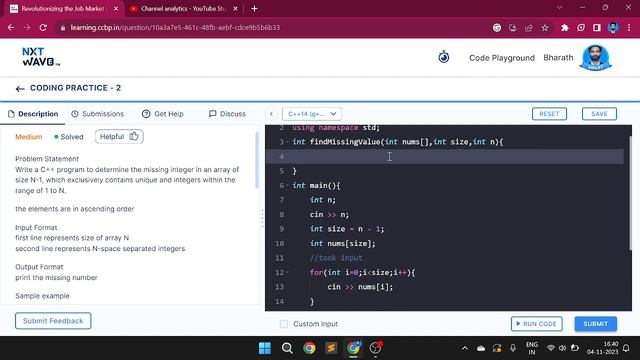The height and width of the screenshot is (360, 640).
Task: Click the '//took input' comment line
Action: 336,258
